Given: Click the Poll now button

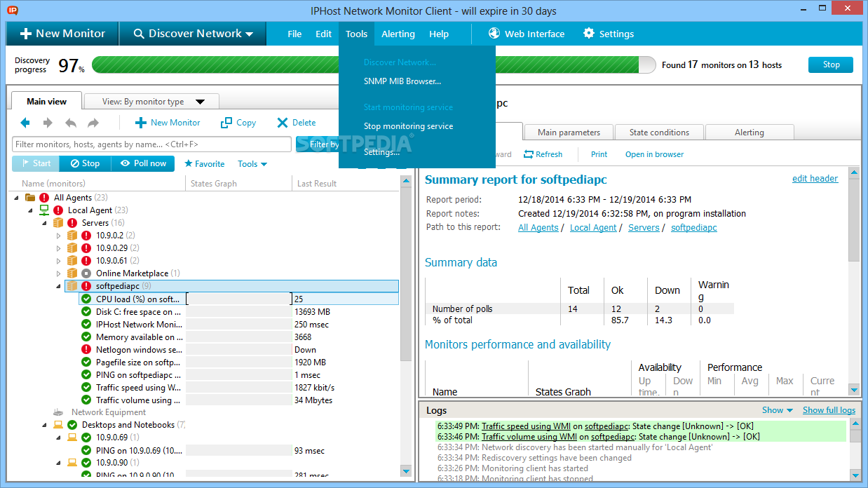Looking at the screenshot, I should point(143,163).
